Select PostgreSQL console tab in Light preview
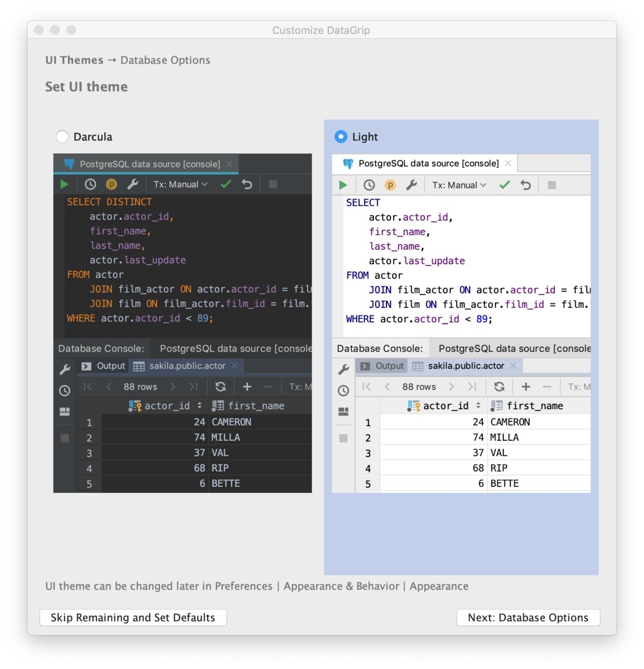The height and width of the screenshot is (669, 644). pos(425,163)
